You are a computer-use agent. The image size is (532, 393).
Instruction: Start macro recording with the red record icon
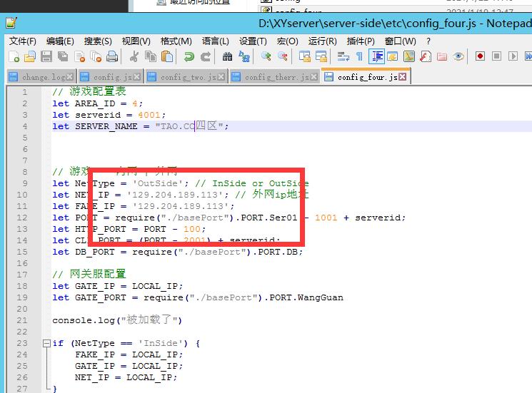(x=480, y=56)
